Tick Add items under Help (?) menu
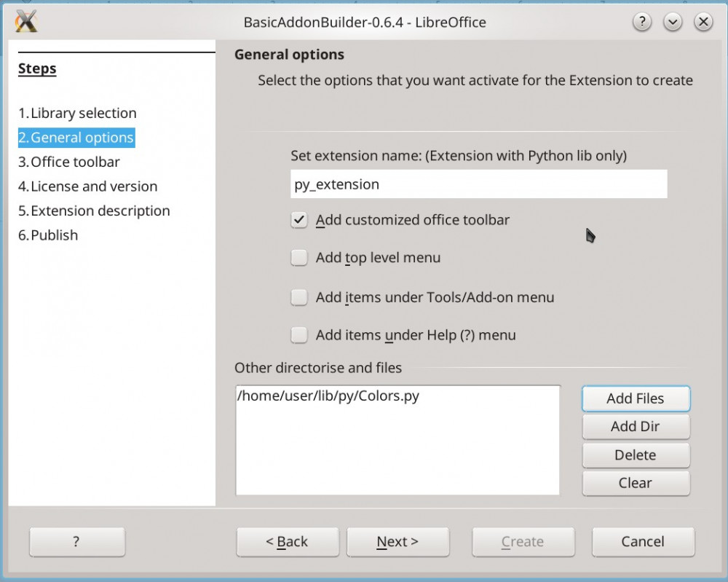Screen dimensions: 728x582 299,335
